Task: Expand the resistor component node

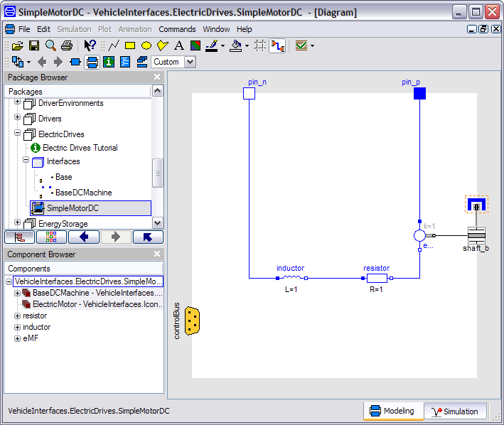Action: (x=18, y=316)
